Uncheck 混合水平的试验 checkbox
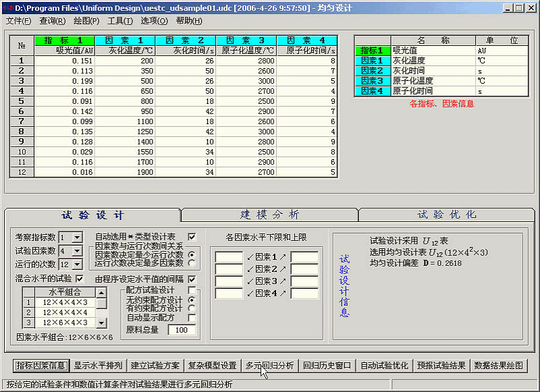Viewport: 540px width, 392px height. [80, 278]
